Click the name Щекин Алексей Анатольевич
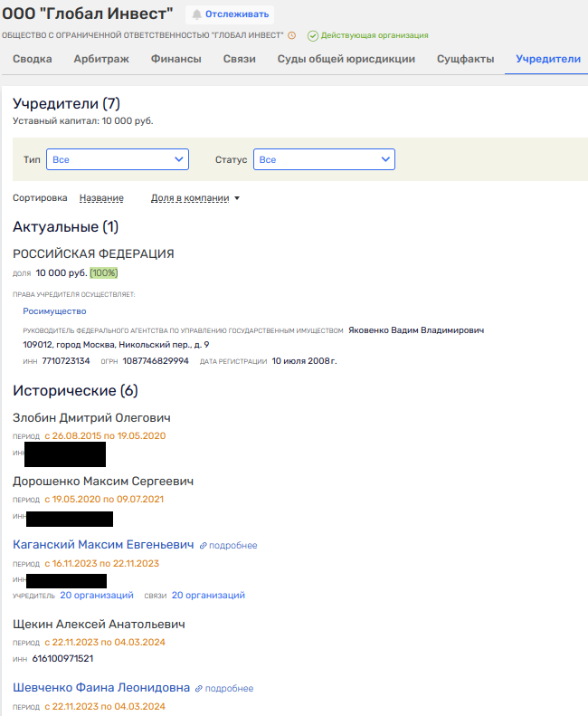 [100, 625]
